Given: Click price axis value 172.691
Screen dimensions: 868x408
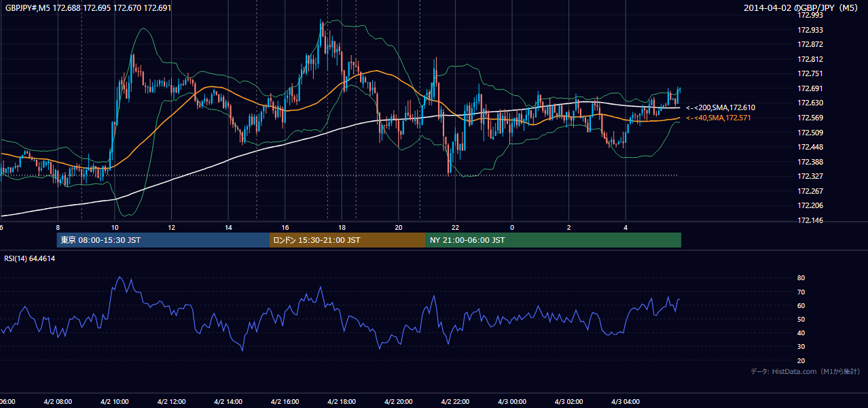Looking at the screenshot, I should [x=810, y=88].
